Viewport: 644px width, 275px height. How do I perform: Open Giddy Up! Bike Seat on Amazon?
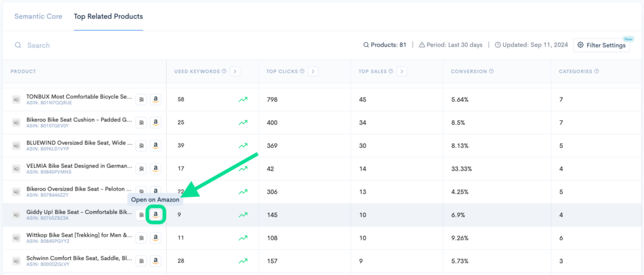pos(155,214)
